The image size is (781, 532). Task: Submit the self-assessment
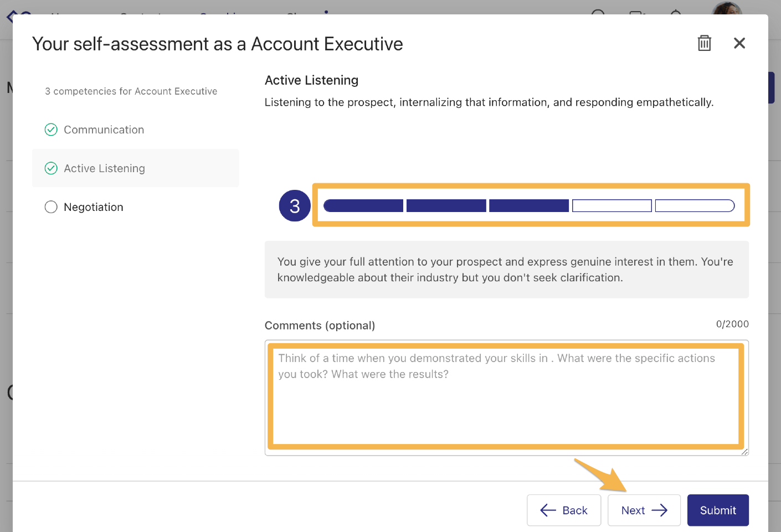717,510
